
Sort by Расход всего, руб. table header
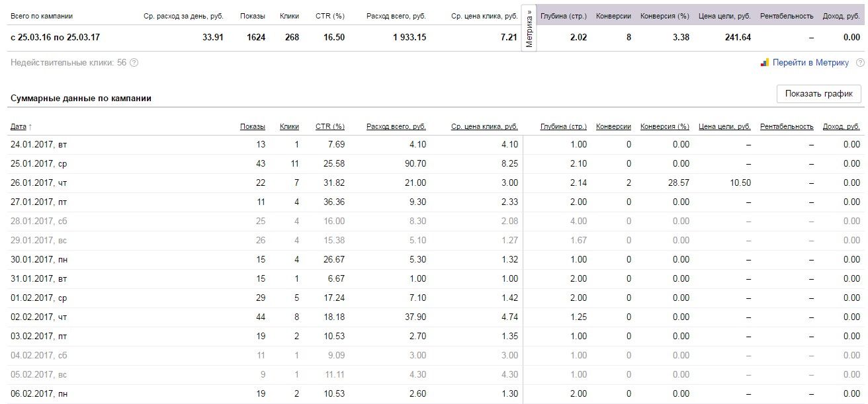point(396,126)
